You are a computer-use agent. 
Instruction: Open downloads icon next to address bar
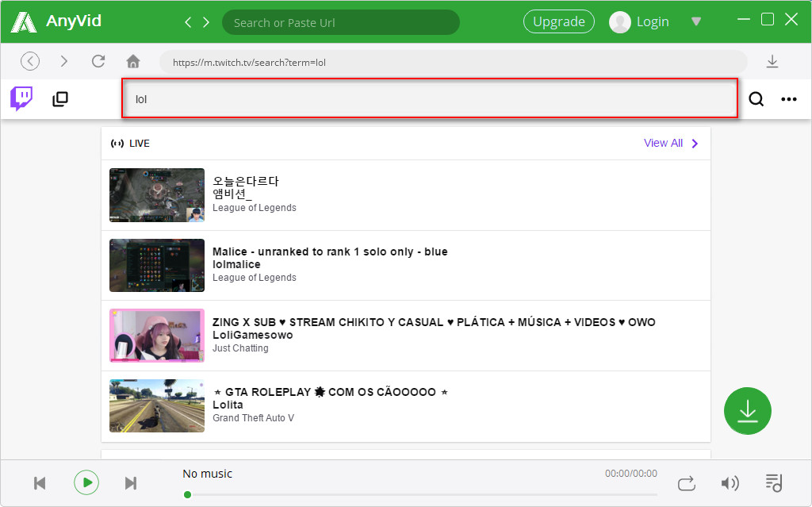(x=772, y=61)
